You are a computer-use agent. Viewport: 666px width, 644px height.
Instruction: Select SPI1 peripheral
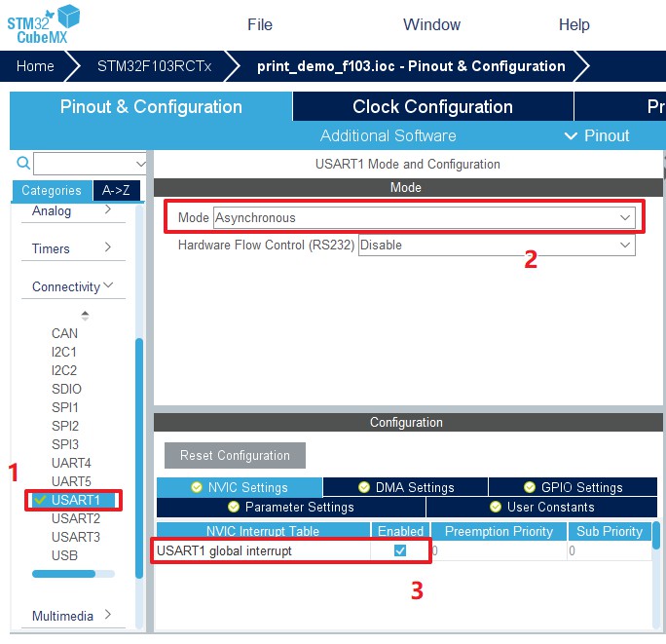(x=65, y=407)
